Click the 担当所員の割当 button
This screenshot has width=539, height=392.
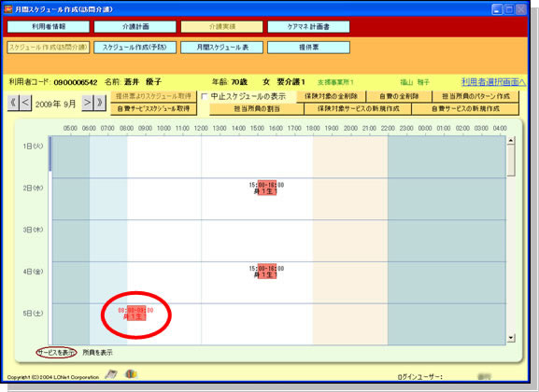pos(257,109)
